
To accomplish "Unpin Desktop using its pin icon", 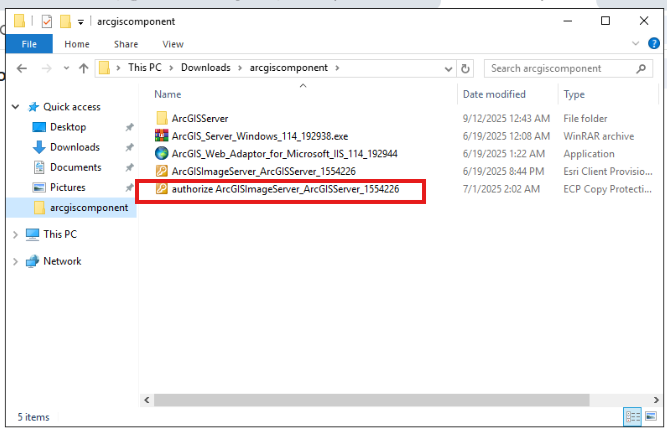I will [129, 127].
